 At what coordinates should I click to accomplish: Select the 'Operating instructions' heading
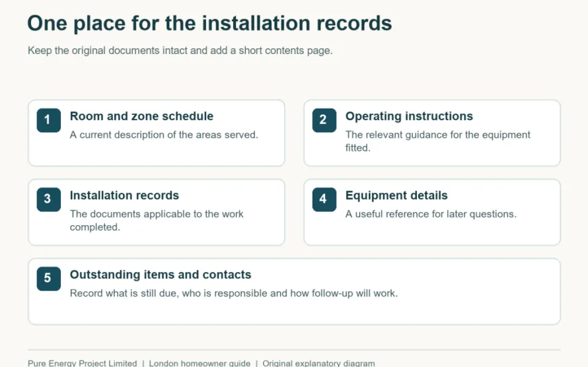pos(409,116)
